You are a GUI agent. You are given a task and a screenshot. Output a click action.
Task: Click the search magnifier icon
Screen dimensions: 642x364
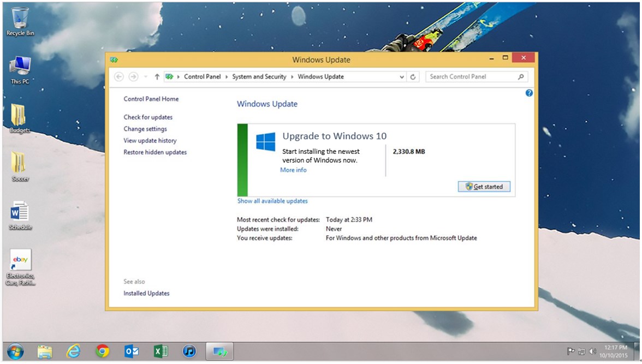521,76
